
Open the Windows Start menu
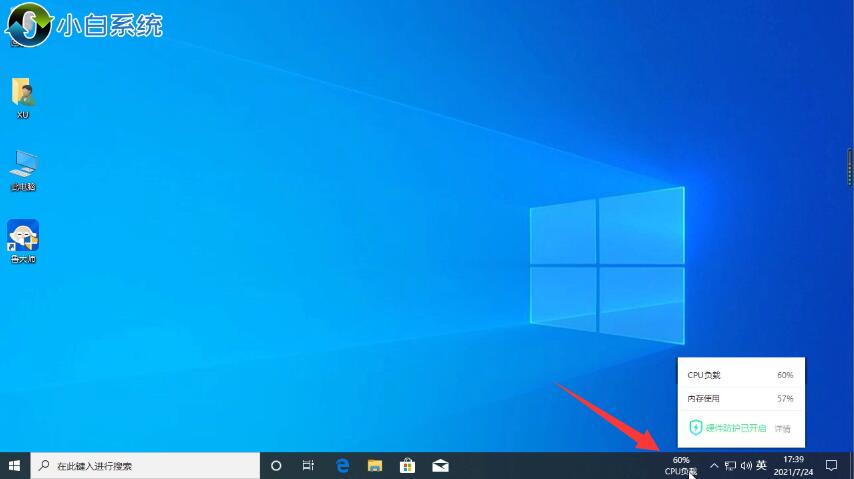15,466
